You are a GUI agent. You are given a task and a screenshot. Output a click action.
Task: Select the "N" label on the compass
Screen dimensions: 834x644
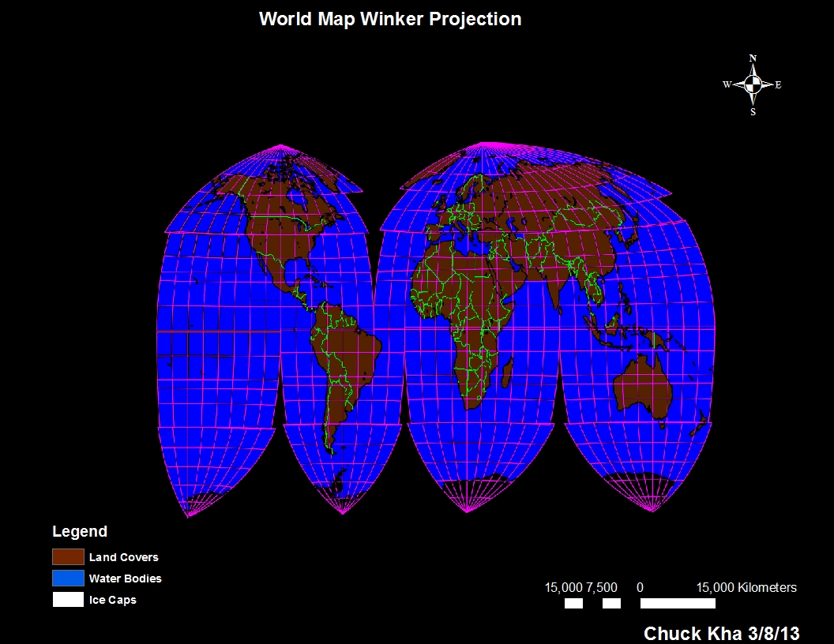(x=752, y=57)
